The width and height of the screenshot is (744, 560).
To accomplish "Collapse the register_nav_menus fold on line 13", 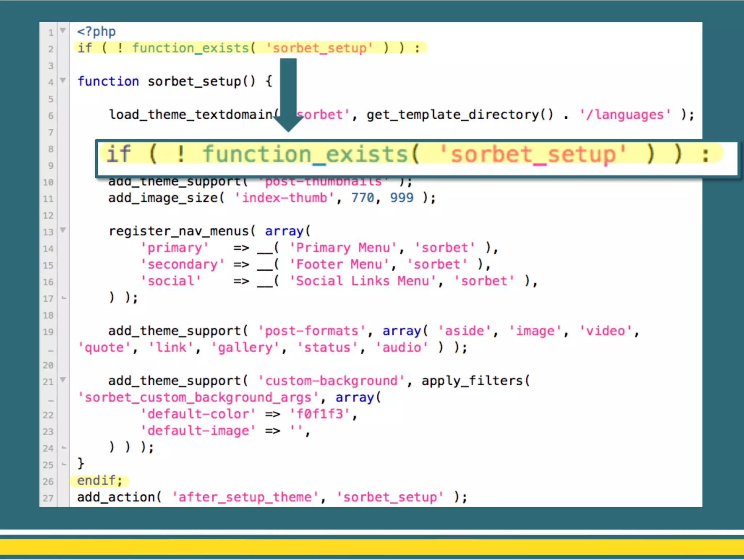I will point(63,230).
